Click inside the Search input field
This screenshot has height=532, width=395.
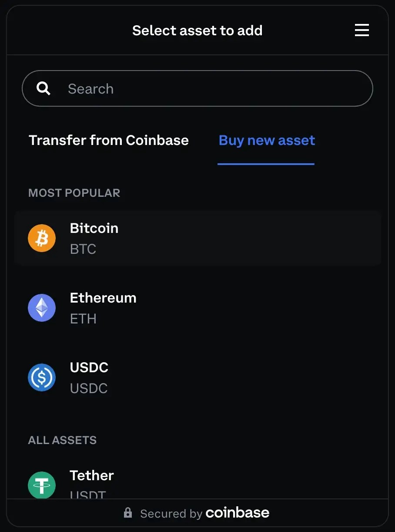click(x=174, y=88)
